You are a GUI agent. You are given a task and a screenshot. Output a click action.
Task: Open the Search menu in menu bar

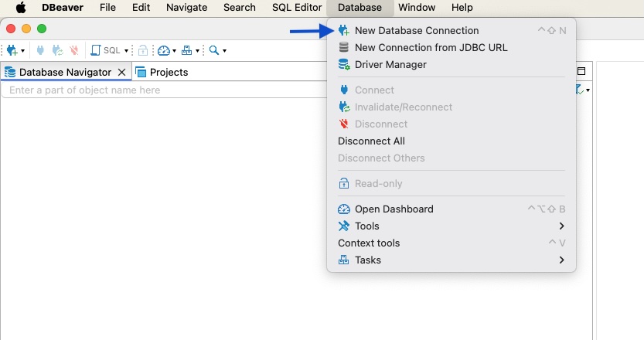coord(240,8)
